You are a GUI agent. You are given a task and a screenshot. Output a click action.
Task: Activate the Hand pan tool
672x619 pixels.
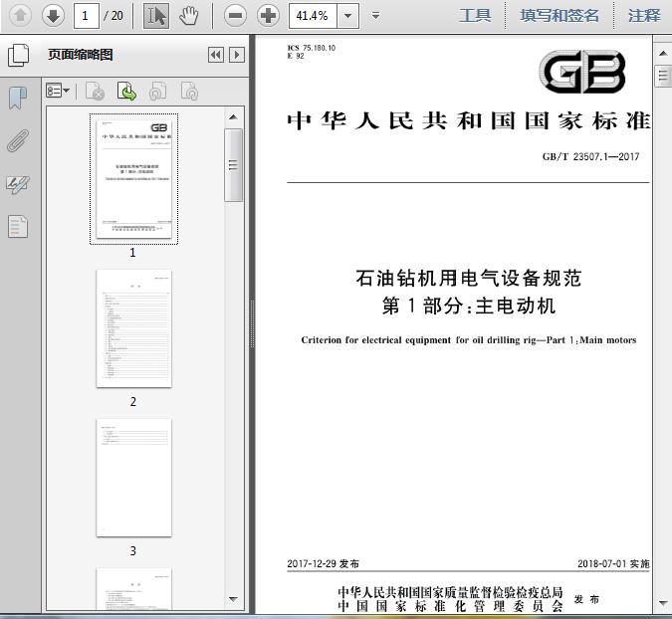click(189, 15)
